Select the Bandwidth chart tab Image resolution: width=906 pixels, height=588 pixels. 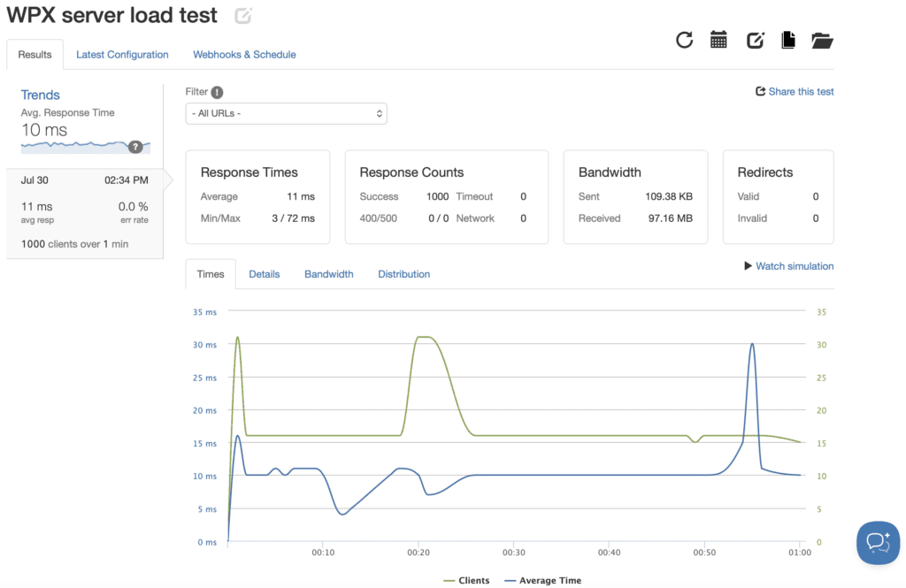329,274
